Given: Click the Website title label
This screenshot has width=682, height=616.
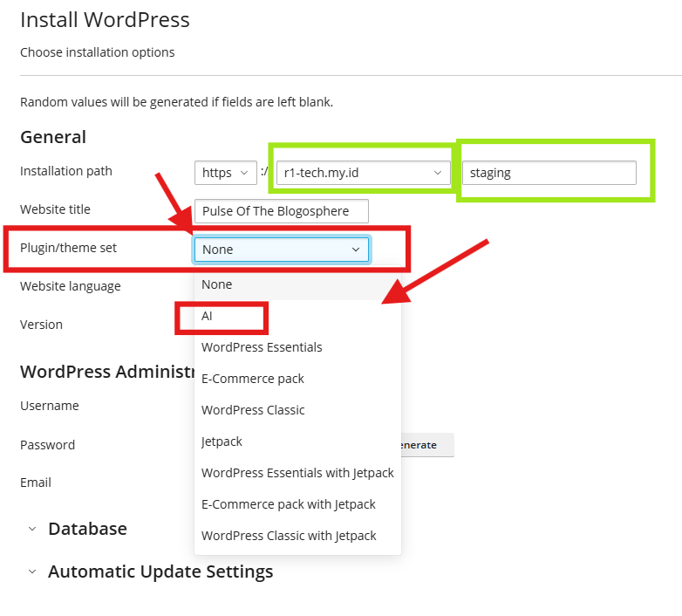Looking at the screenshot, I should [x=55, y=209].
